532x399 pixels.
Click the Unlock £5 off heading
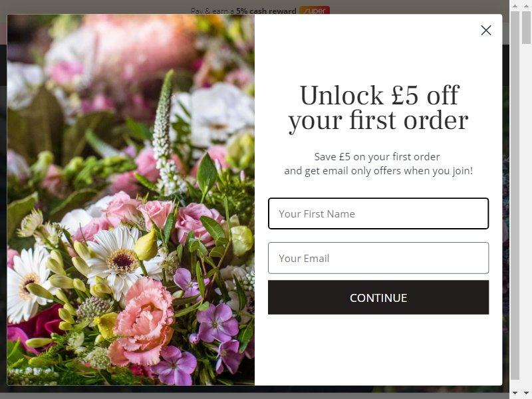[378, 108]
